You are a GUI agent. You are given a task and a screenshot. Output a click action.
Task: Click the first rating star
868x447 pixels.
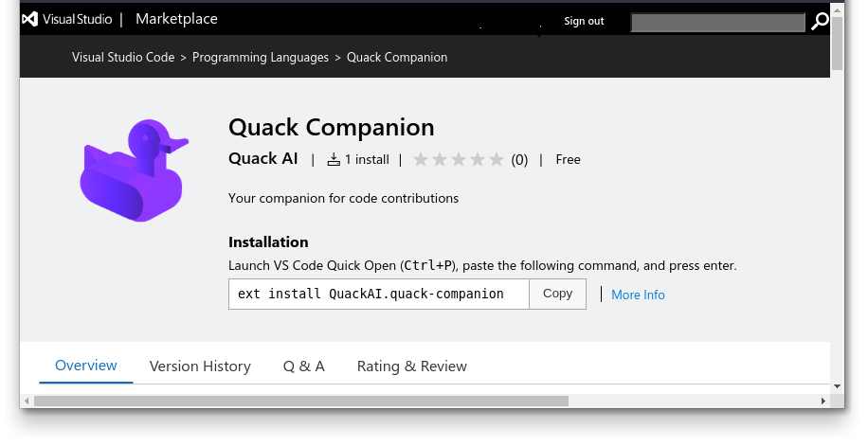(x=422, y=160)
